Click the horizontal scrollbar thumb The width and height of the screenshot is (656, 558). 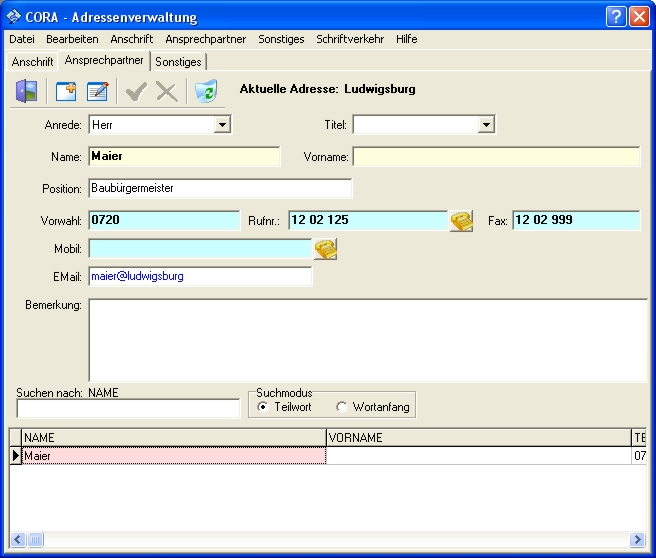tap(35, 540)
